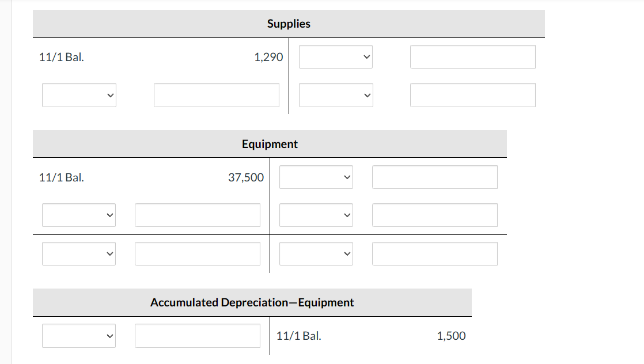Viewport: 644px width, 364px height.
Task: Click the Equipment 37,500 opening balance
Action: 246,177
